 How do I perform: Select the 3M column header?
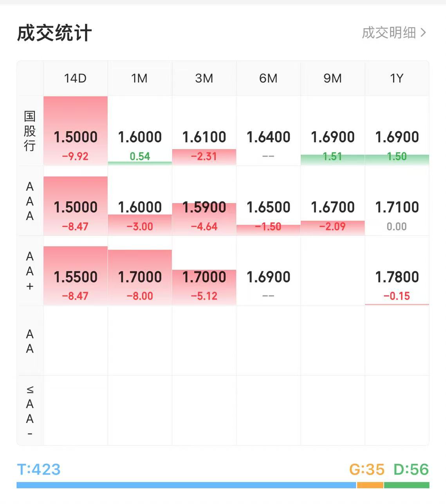pyautogui.click(x=204, y=78)
